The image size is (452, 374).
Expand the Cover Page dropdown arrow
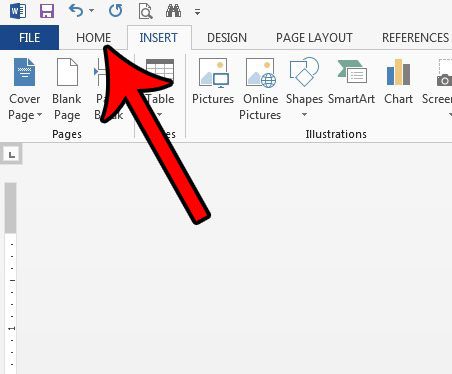[x=39, y=115]
